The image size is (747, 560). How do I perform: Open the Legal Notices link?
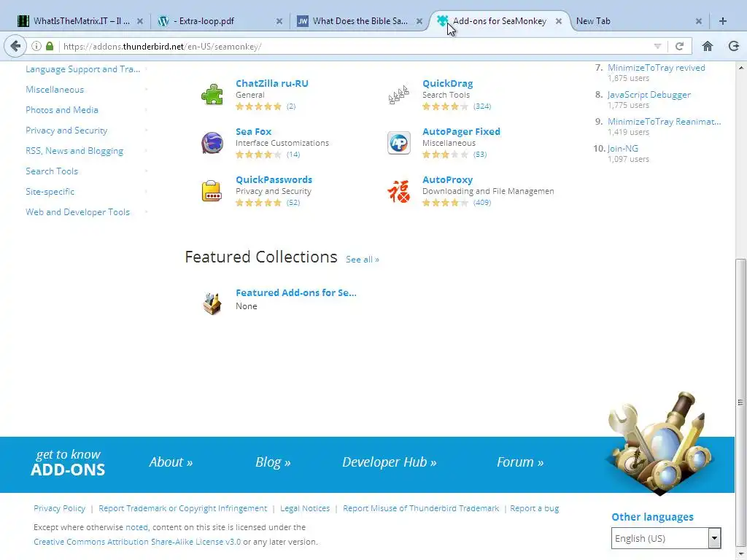click(x=305, y=508)
